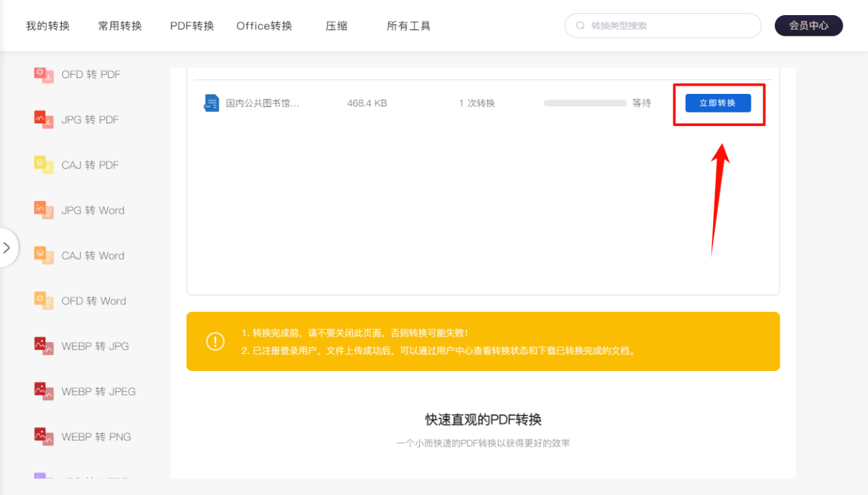Open the PDF转换 menu
The height and width of the screenshot is (495, 868).
coord(192,26)
